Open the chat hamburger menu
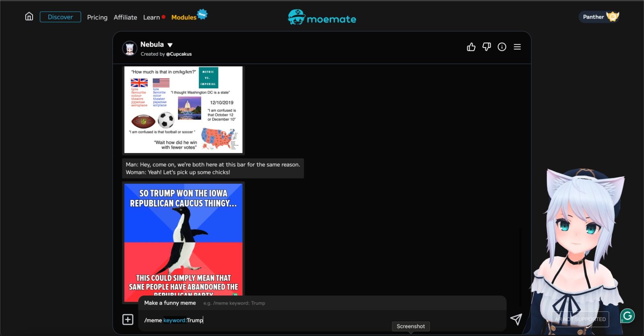Image resolution: width=644 pixels, height=336 pixels. click(517, 47)
